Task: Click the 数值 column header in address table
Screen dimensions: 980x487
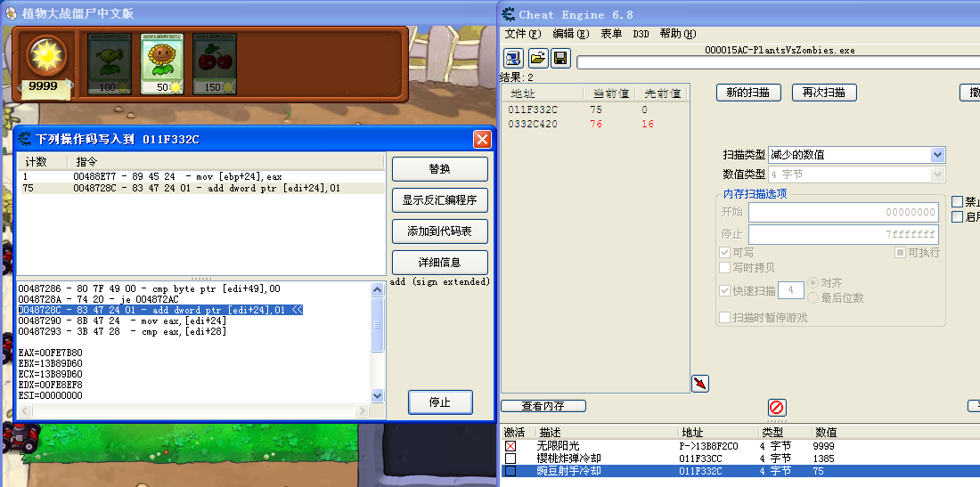Action: point(825,432)
